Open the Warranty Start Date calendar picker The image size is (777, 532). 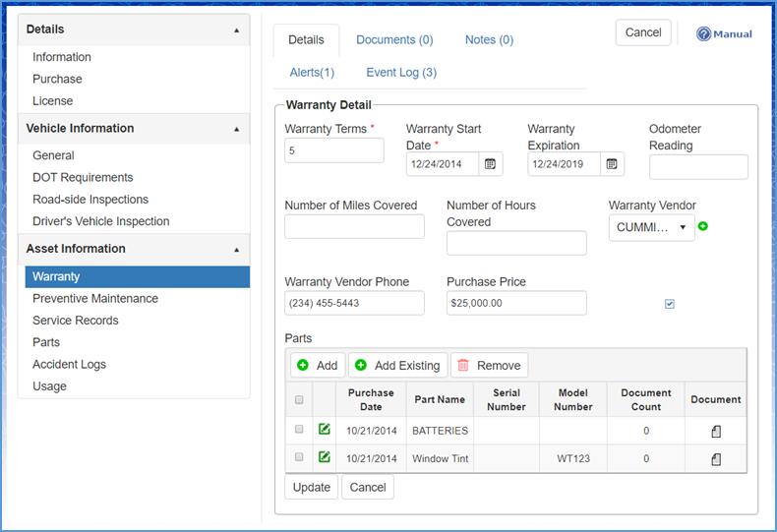(x=491, y=163)
